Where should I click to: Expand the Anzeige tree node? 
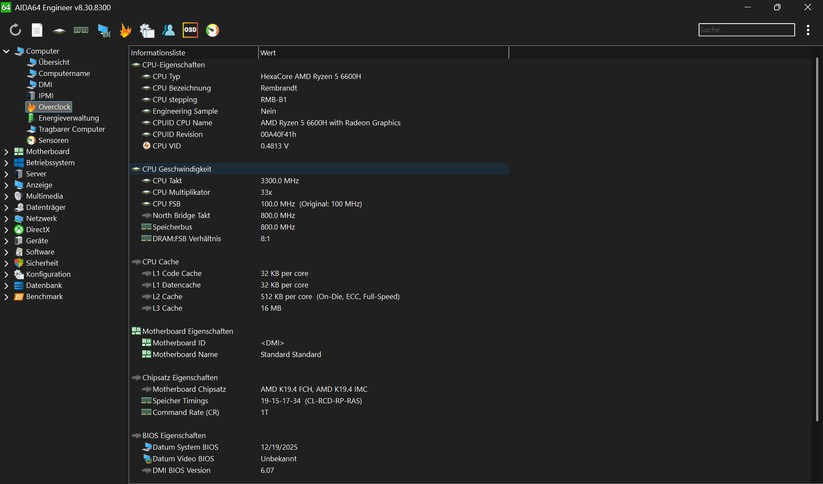6,185
